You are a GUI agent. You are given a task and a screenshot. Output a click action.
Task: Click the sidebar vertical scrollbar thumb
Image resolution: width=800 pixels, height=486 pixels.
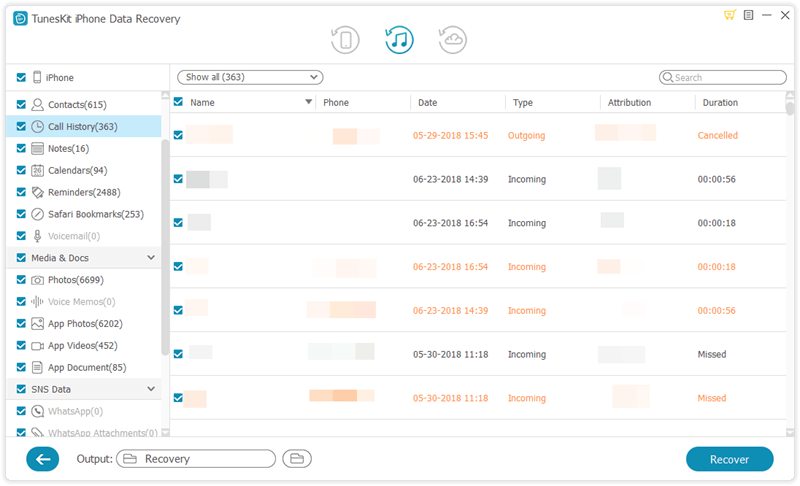[165, 247]
